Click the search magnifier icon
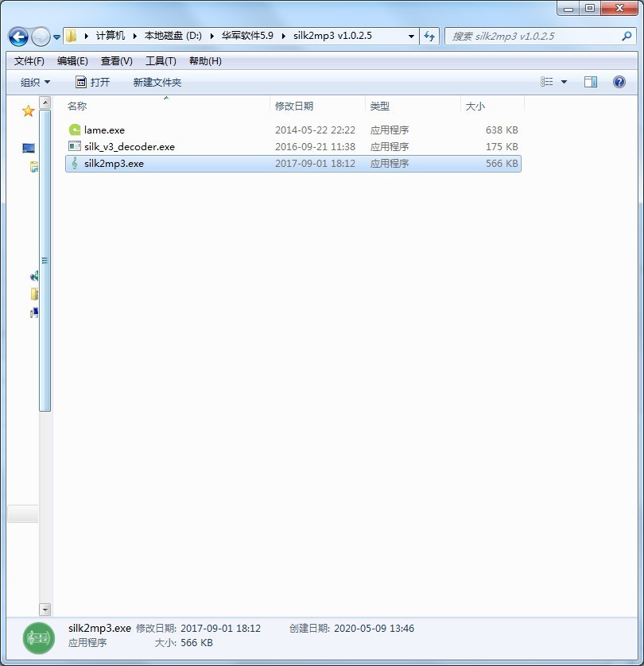 [627, 36]
